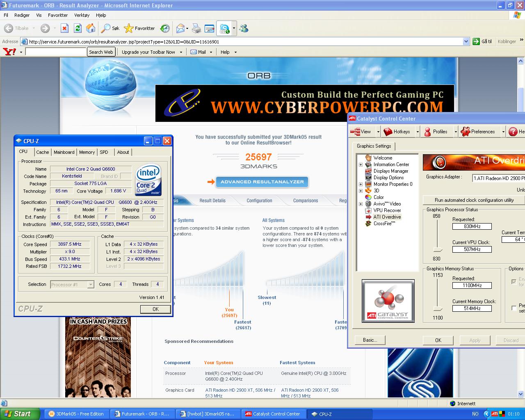Switch to hwbot 3Dmark05 taskbar item

tap(208, 414)
